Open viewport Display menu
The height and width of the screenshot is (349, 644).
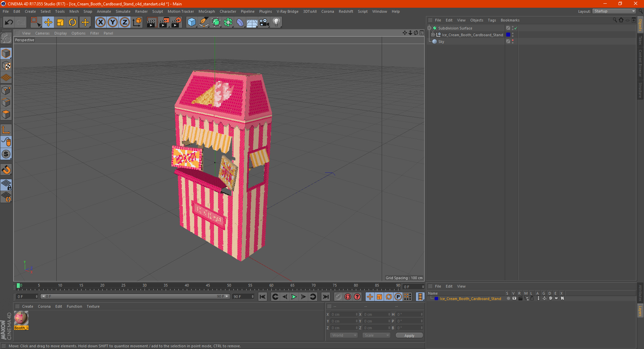[x=60, y=33]
